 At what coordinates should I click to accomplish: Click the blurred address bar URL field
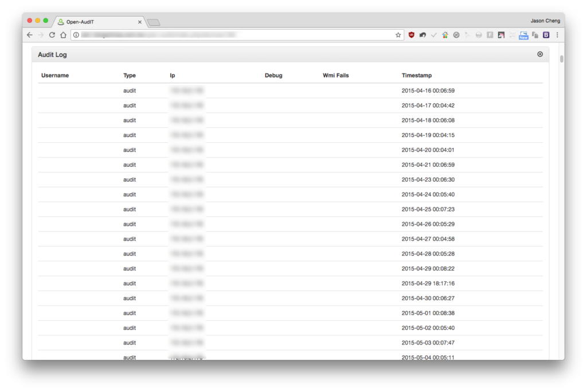(236, 35)
